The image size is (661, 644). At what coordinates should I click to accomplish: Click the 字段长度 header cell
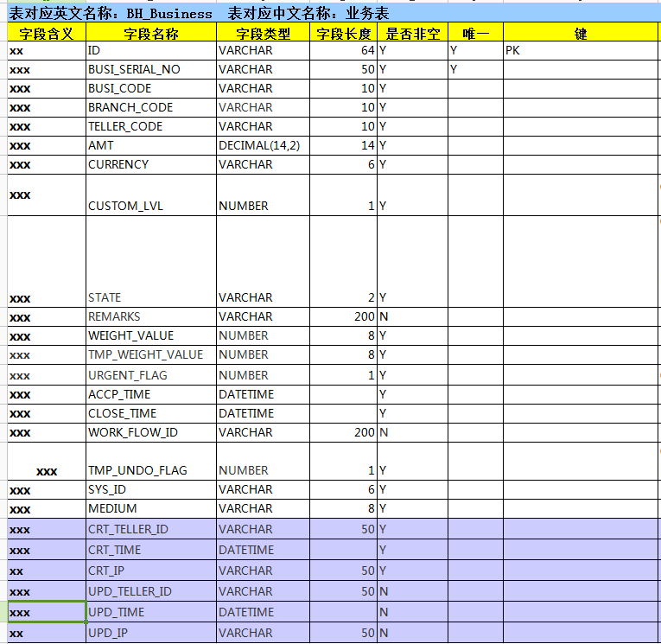tap(343, 33)
